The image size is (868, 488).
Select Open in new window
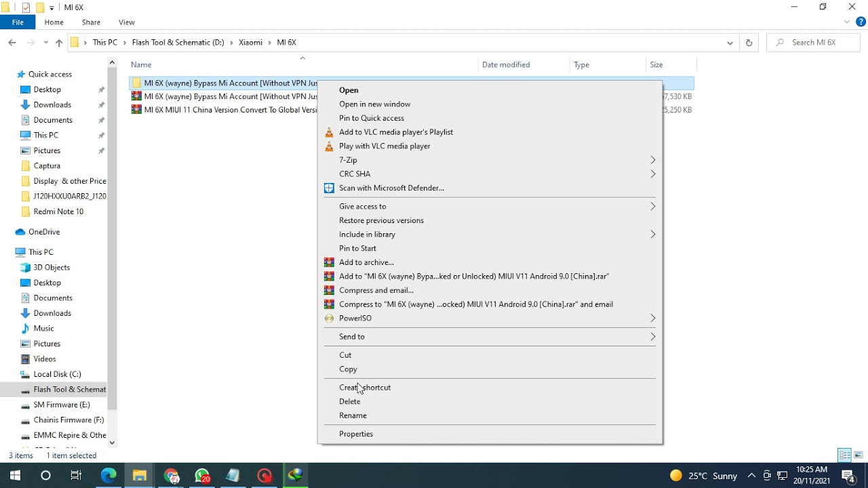[x=375, y=104]
